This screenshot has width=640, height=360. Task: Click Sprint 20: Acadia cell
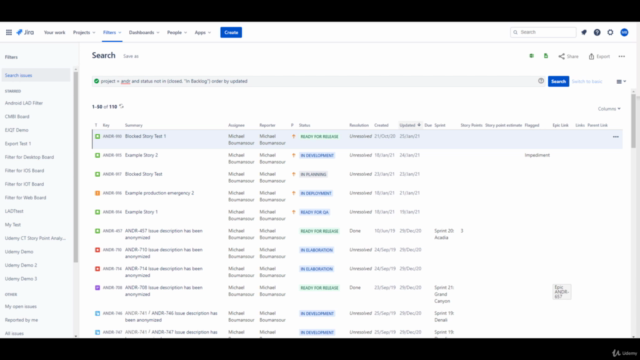click(444, 234)
